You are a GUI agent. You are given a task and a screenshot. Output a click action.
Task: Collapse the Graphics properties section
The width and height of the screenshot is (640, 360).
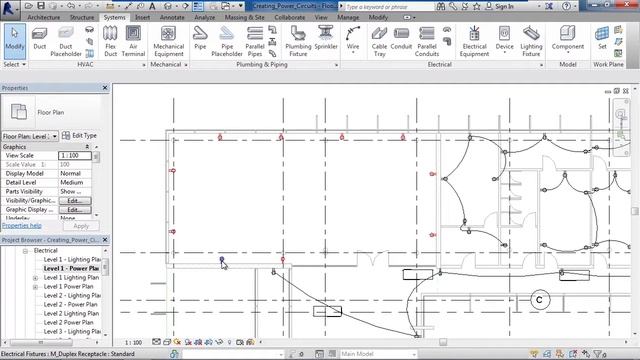pyautogui.click(x=87, y=147)
